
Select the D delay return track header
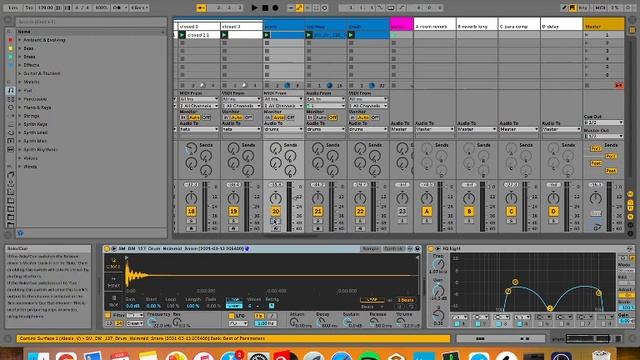coord(561,25)
